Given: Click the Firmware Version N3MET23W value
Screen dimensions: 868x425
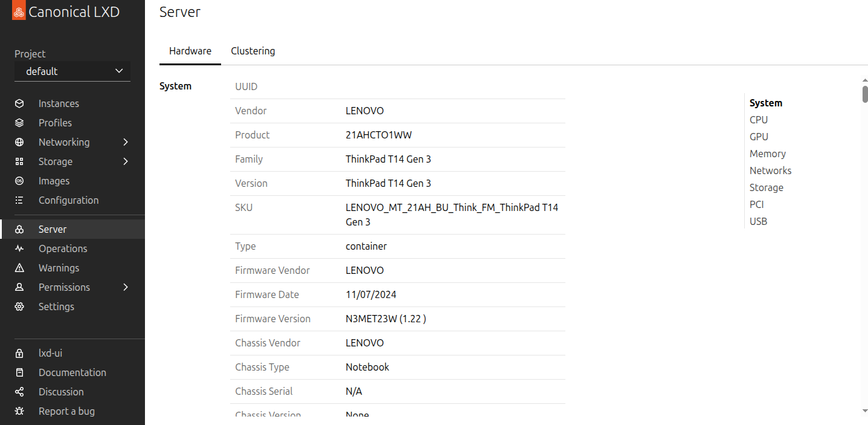Looking at the screenshot, I should pos(386,319).
